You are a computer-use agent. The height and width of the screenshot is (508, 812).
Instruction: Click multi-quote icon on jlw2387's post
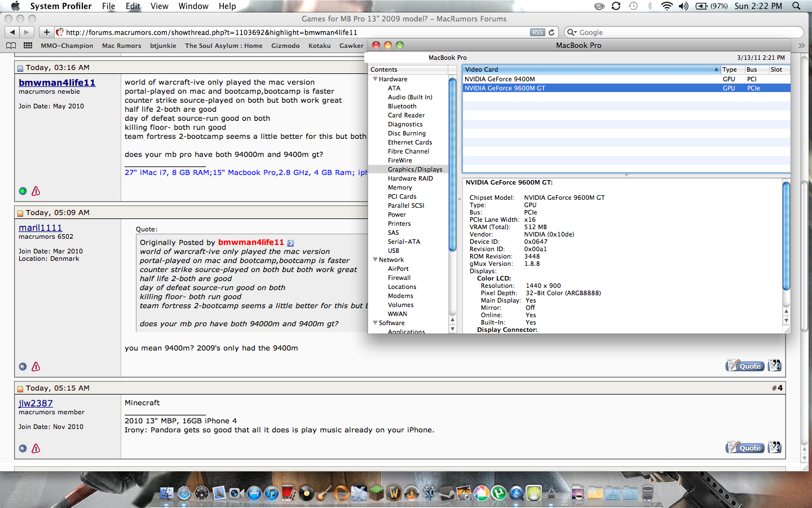coord(775,447)
